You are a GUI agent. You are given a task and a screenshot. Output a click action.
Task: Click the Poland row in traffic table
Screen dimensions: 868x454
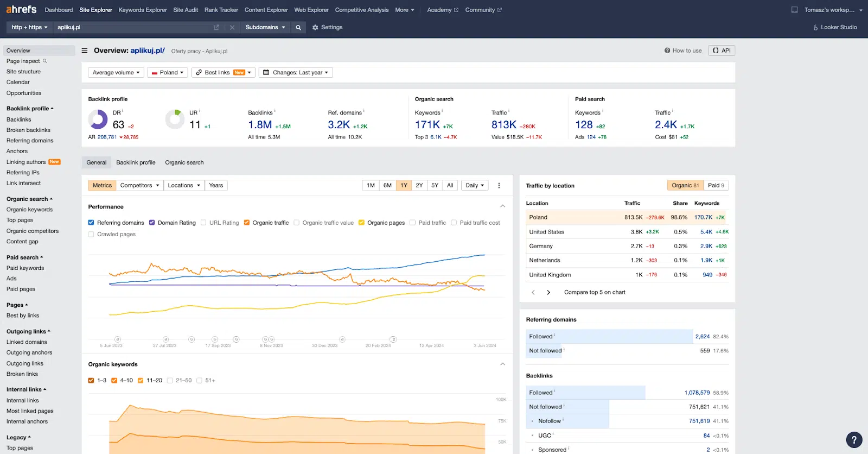click(x=627, y=217)
